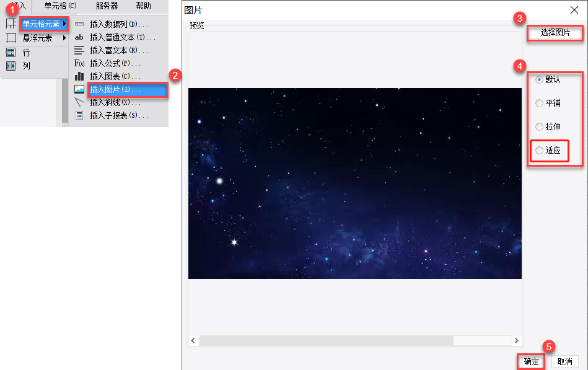The width and height of the screenshot is (588, 370).
Task: Click the 选择图片 button
Action: click(555, 33)
